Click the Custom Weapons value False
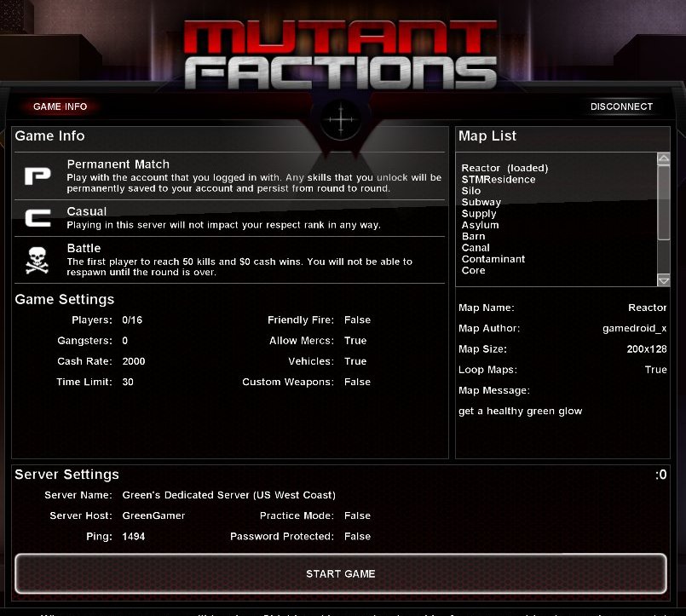 coord(357,382)
